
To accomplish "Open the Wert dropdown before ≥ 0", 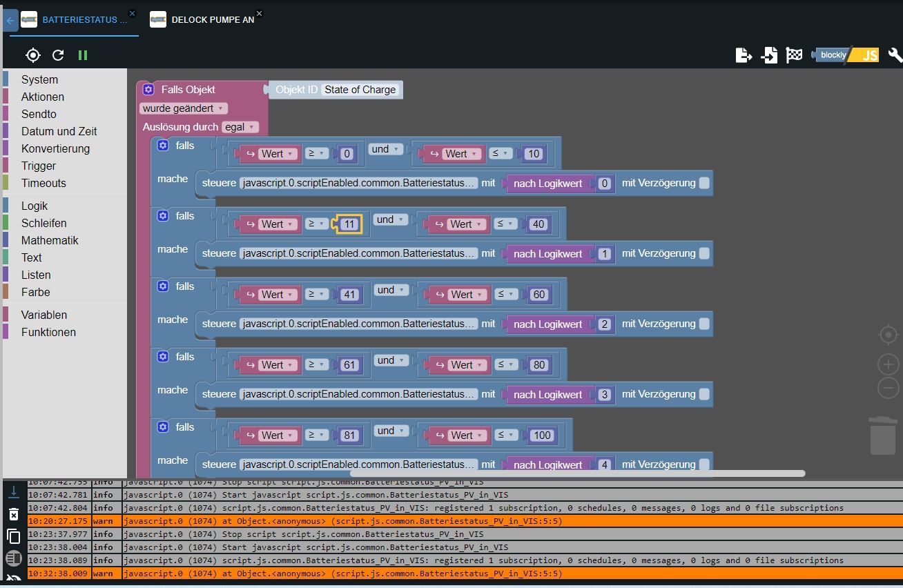I will pos(279,154).
